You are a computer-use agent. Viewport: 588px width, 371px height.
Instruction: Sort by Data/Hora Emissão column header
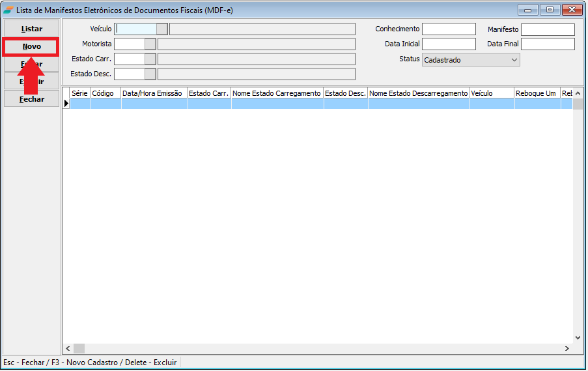click(154, 93)
